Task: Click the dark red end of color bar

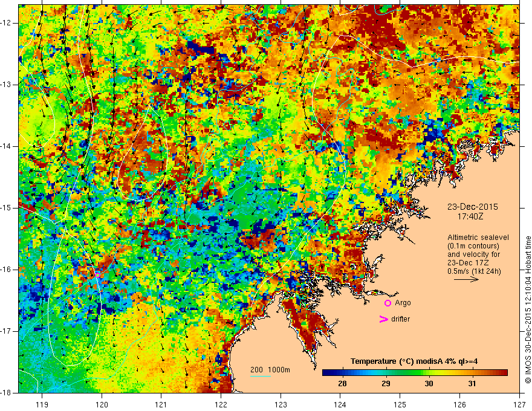Action: pyautogui.click(x=503, y=373)
